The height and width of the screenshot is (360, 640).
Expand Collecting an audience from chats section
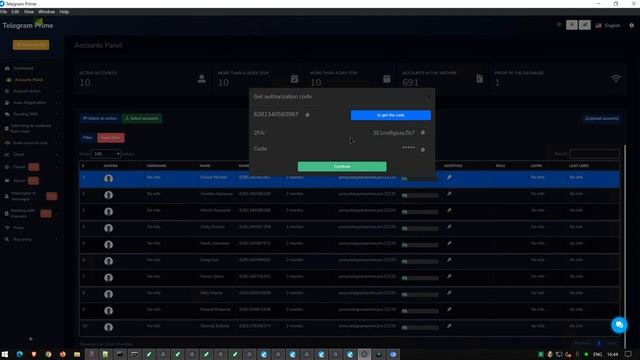tap(31, 128)
